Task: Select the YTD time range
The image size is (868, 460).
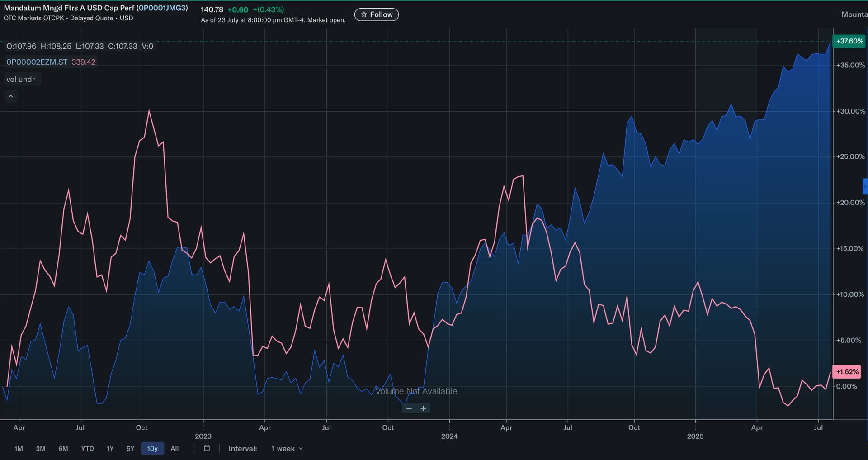Action: click(87, 449)
